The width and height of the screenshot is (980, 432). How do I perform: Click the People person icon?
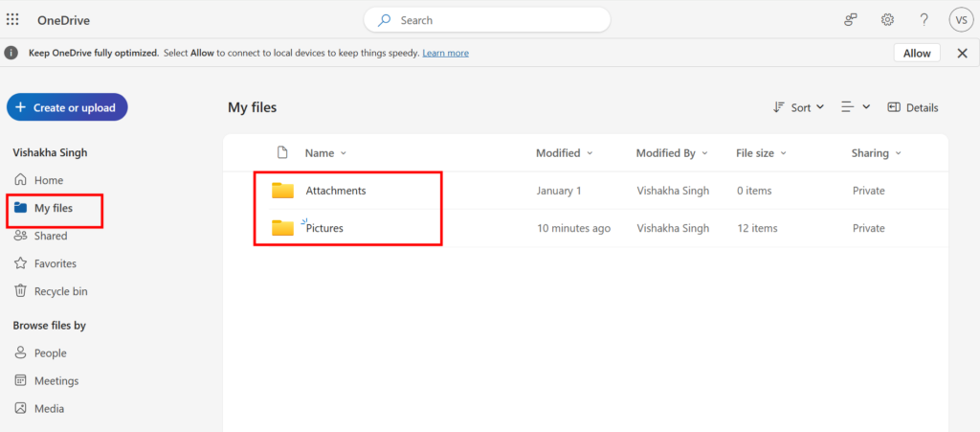[21, 352]
